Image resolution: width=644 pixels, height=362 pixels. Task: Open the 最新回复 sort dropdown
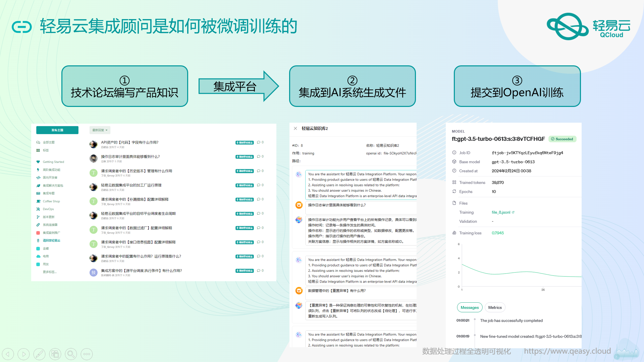coord(100,130)
